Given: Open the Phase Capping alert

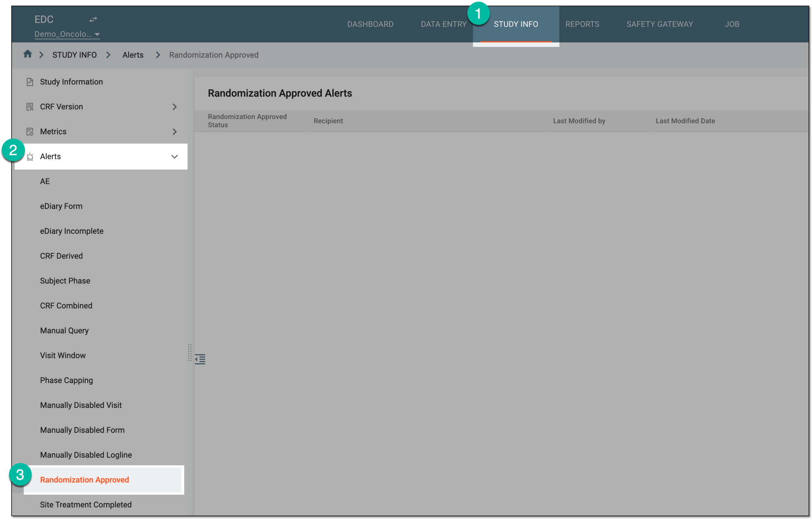Looking at the screenshot, I should [x=67, y=381].
